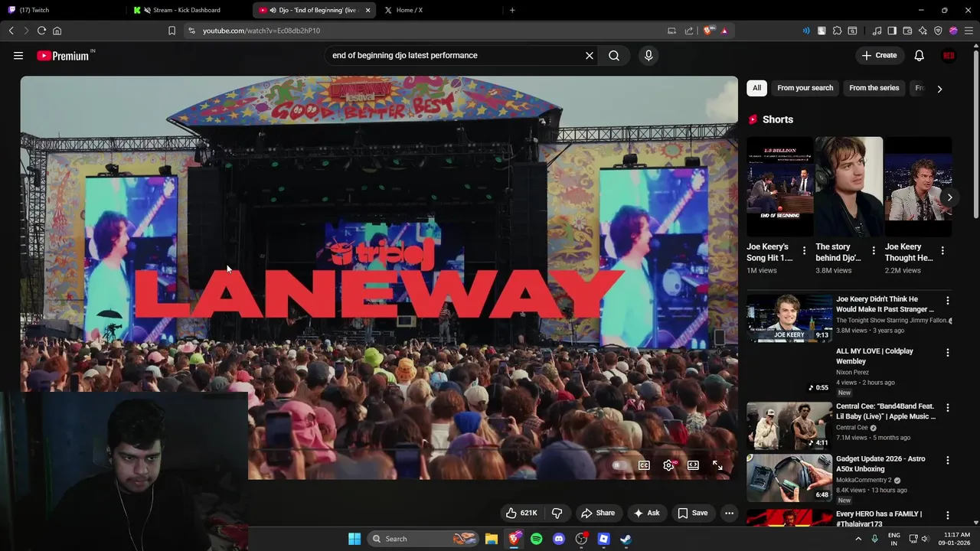Switch to the Twitch browser tab

61,10
